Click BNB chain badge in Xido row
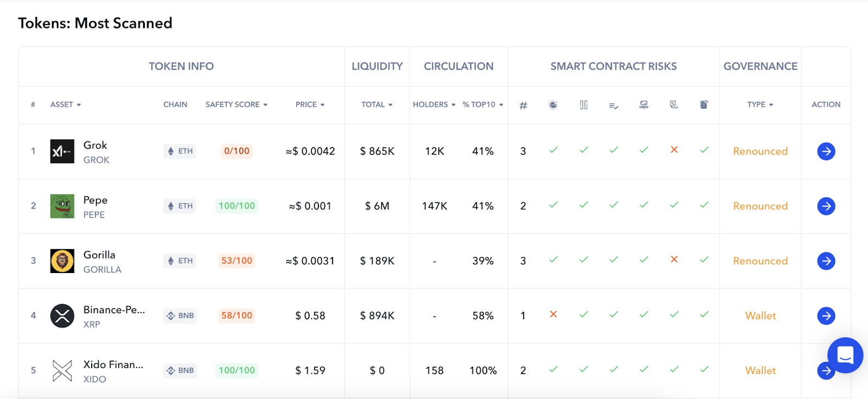Viewport: 868px width, 399px height. pyautogui.click(x=180, y=371)
